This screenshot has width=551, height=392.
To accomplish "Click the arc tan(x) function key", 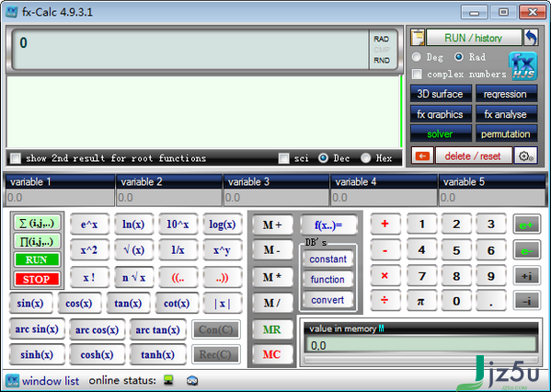I will click(157, 329).
